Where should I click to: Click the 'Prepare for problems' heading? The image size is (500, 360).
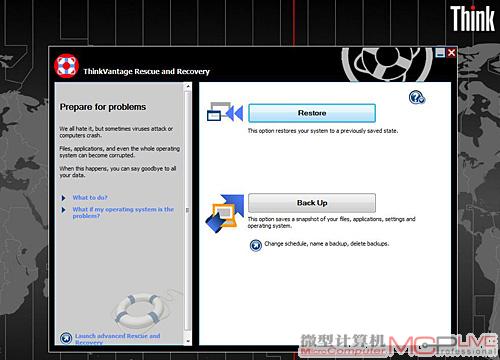tap(103, 107)
